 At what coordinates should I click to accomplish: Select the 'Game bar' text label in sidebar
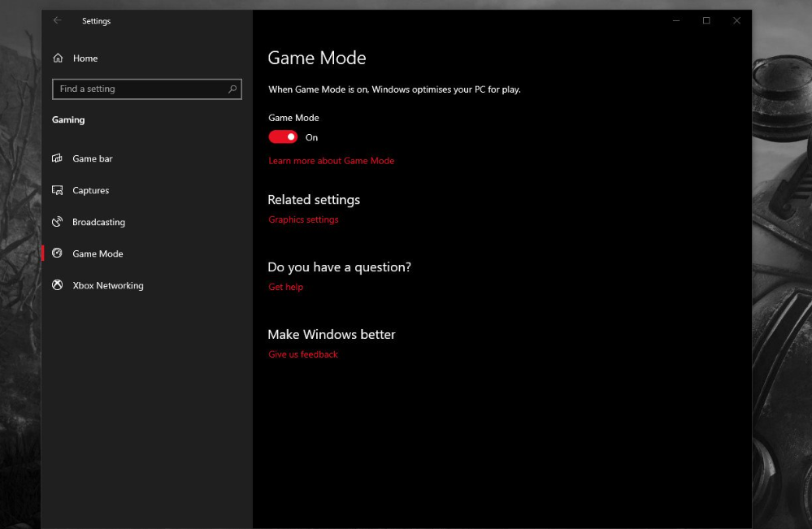coord(93,158)
